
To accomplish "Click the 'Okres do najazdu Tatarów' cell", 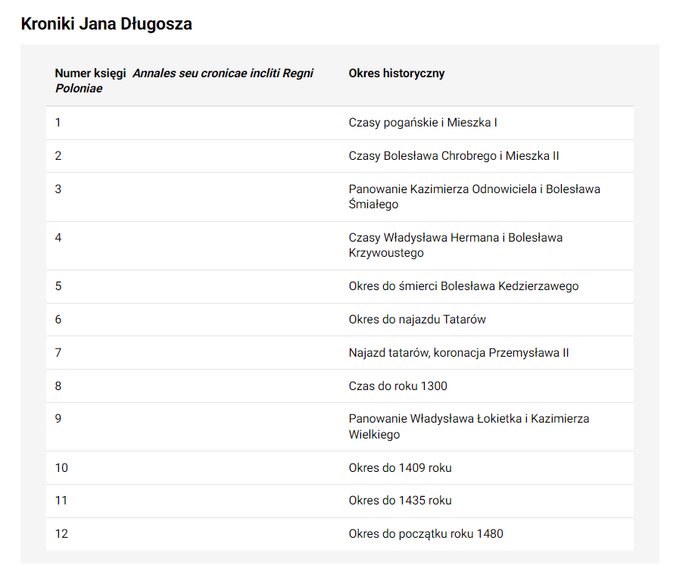I will [417, 319].
